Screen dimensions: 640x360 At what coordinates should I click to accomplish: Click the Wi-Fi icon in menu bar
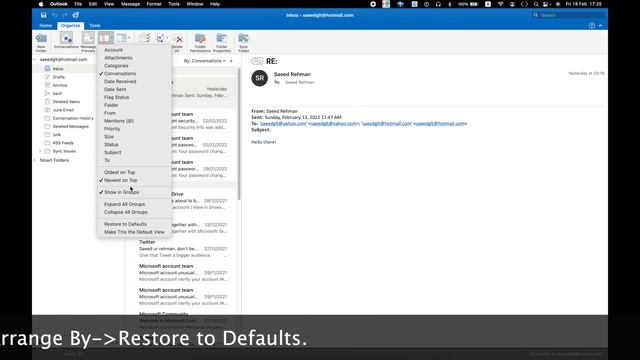(500, 4)
